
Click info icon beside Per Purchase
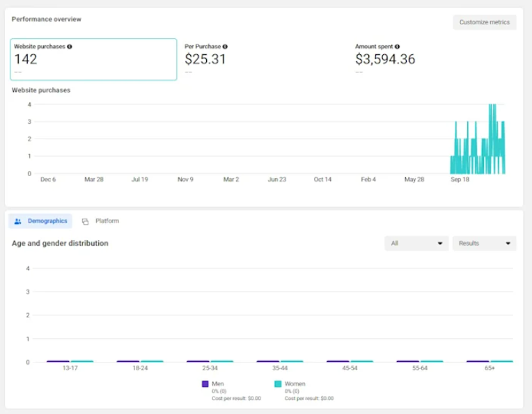click(x=225, y=47)
